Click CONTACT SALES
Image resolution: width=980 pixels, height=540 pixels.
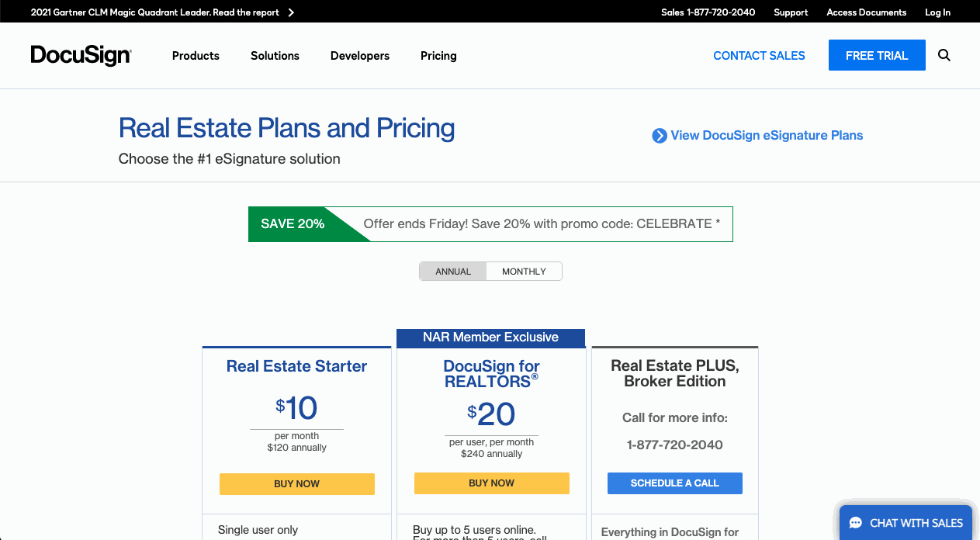click(x=759, y=55)
